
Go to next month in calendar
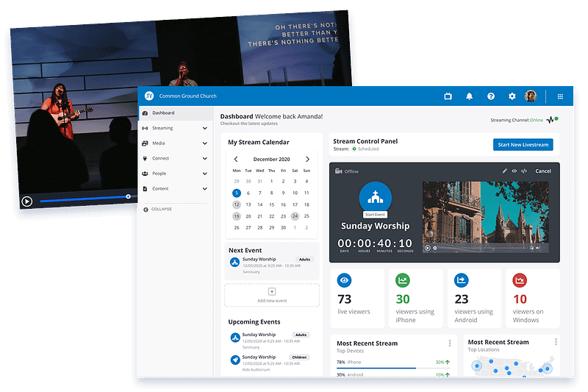307,159
